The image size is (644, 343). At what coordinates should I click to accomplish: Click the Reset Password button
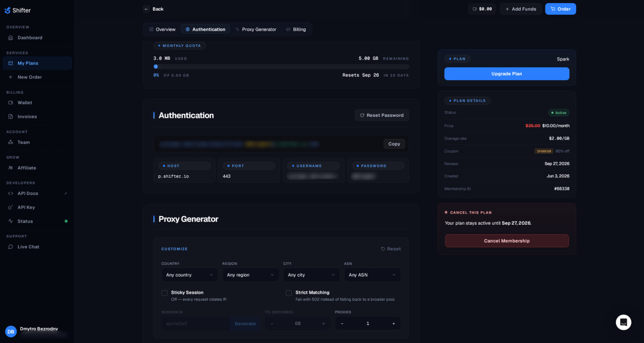[x=382, y=115]
